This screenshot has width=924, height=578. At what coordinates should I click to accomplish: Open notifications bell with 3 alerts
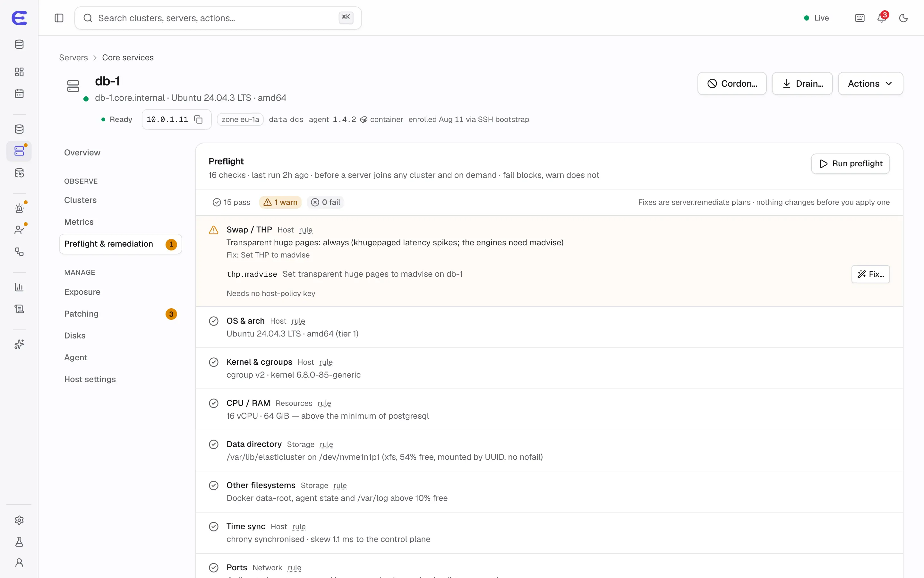(882, 18)
